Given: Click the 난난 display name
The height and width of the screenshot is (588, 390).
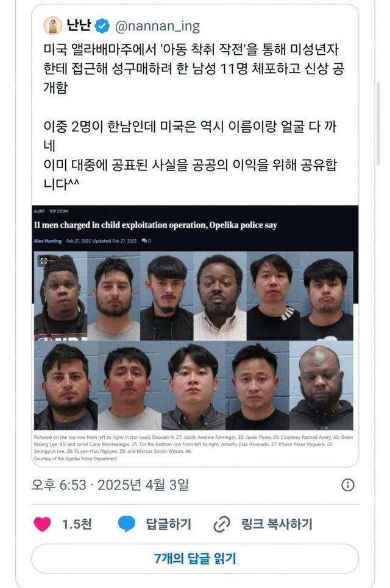Looking at the screenshot, I should [x=79, y=26].
